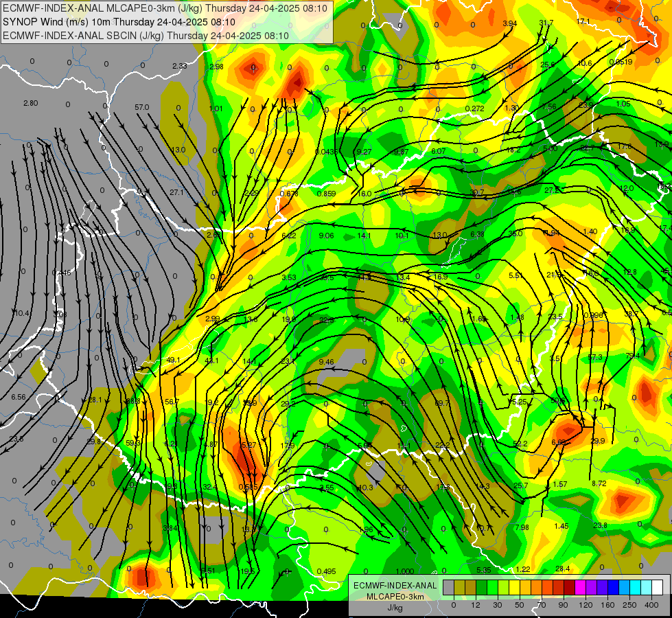The height and width of the screenshot is (618, 672).
Task: Click the 27.1 value on the map
Action: (x=176, y=192)
